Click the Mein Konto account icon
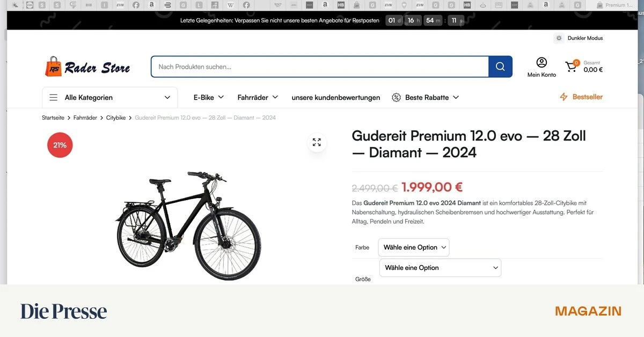Screen dimensions: 644x337 pyautogui.click(x=541, y=62)
